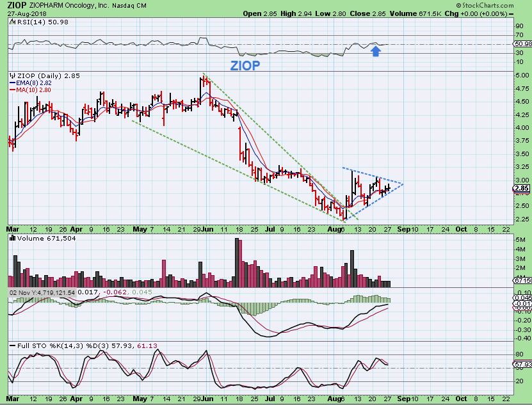This screenshot has height=405, width=532.
Task: Click the 2.25 price axis label
Action: pyautogui.click(x=522, y=219)
